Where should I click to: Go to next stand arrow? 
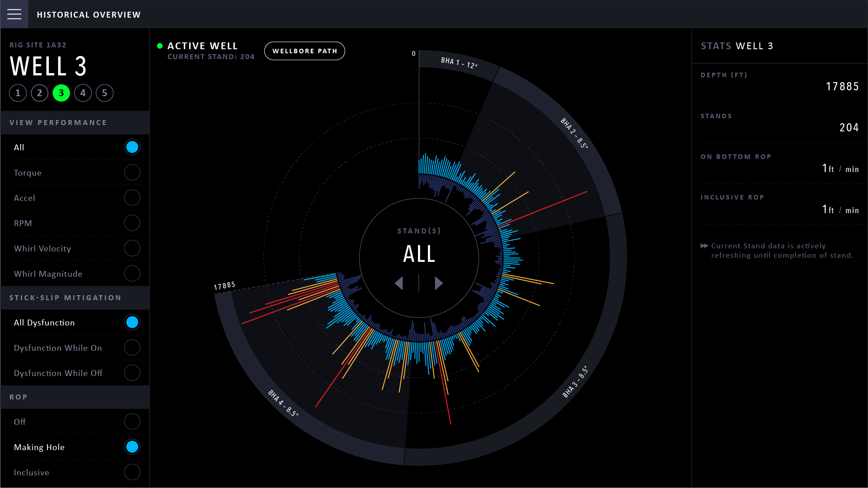(x=439, y=284)
